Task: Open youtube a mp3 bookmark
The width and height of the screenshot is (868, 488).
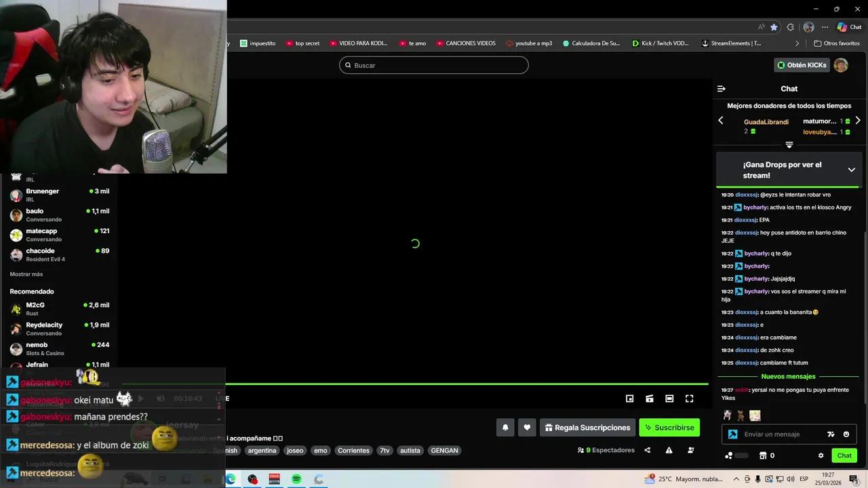Action: point(529,43)
